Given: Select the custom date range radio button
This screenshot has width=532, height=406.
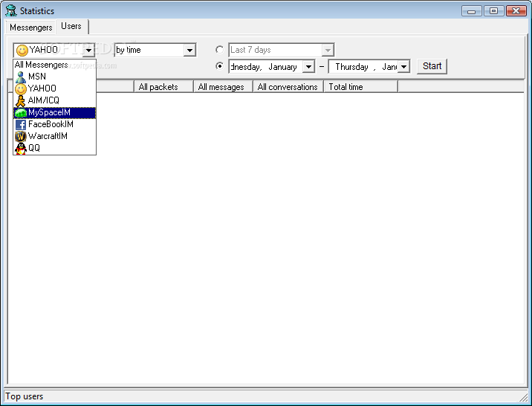Looking at the screenshot, I should (219, 66).
